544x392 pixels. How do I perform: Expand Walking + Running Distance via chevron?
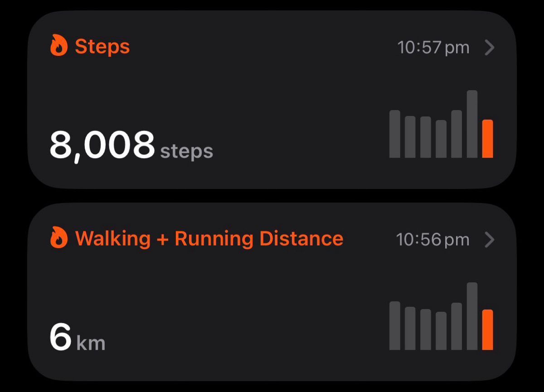point(489,240)
